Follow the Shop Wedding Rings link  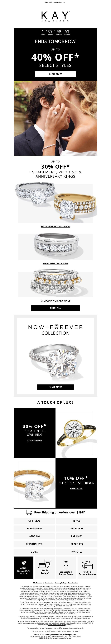pos(56,264)
